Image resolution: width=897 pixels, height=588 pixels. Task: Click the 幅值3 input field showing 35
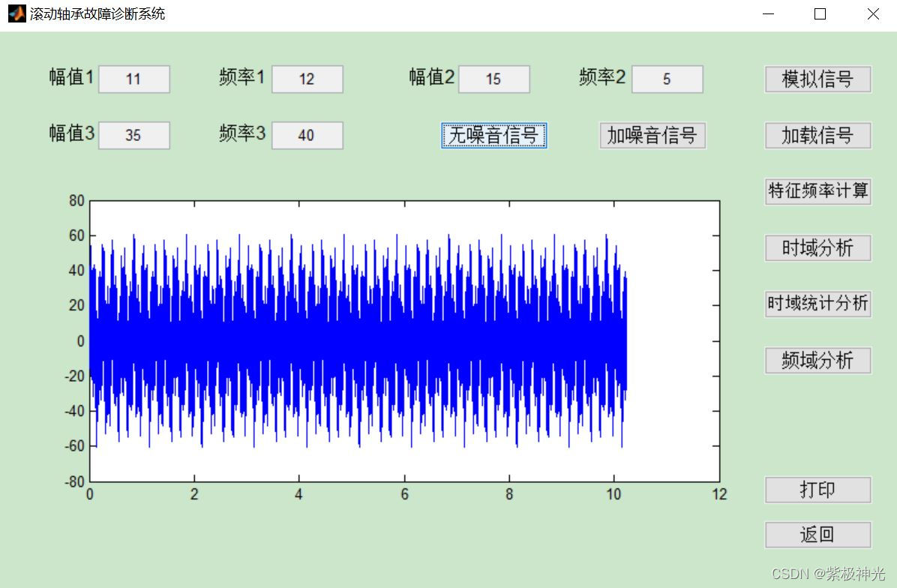(x=133, y=136)
